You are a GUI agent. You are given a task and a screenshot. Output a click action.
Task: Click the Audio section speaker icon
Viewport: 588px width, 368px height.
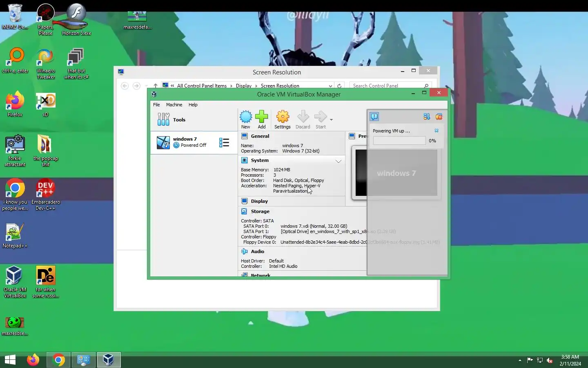tap(244, 251)
